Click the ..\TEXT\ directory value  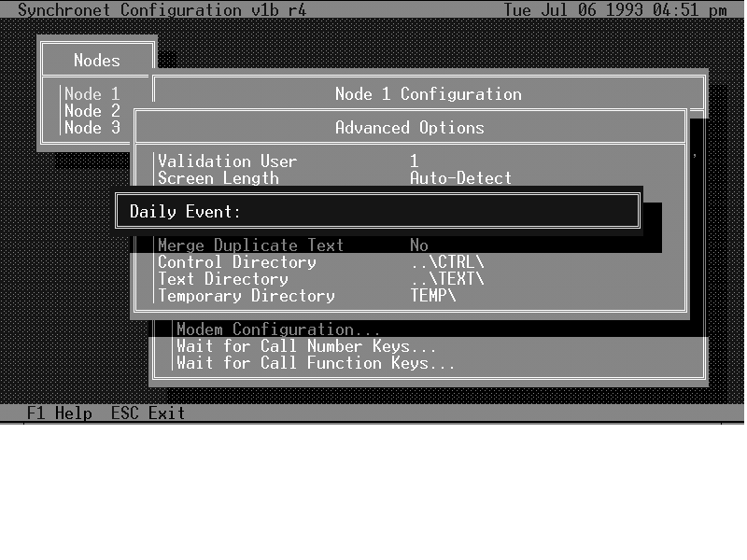click(447, 279)
